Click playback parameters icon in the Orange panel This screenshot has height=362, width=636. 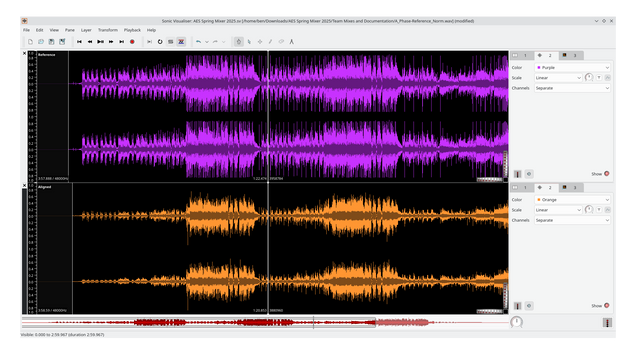point(529,306)
